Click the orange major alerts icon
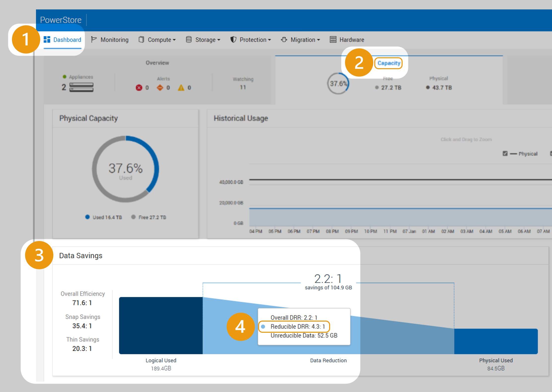552x392 pixels. (x=160, y=87)
